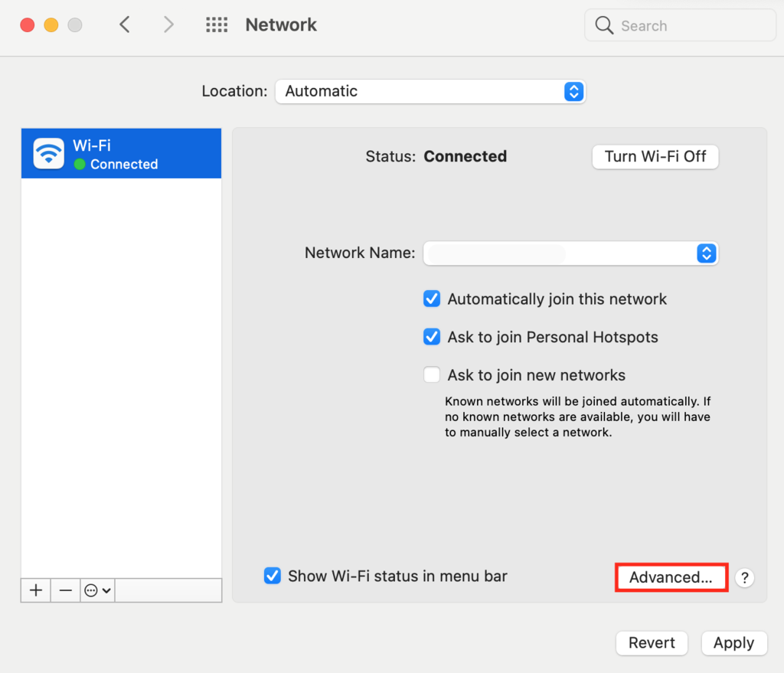Select the Wi-Fi service icon in sidebar
The width and height of the screenshot is (784, 673).
[48, 153]
